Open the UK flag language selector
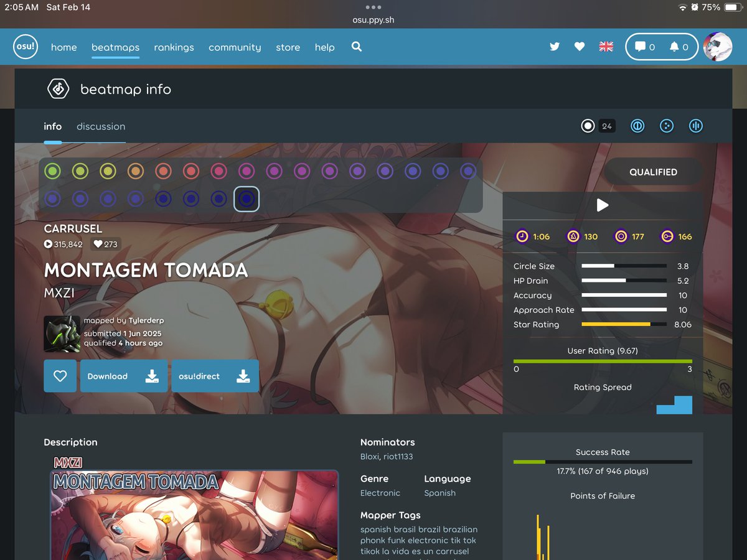Screen dimensions: 747x560 (x=606, y=47)
